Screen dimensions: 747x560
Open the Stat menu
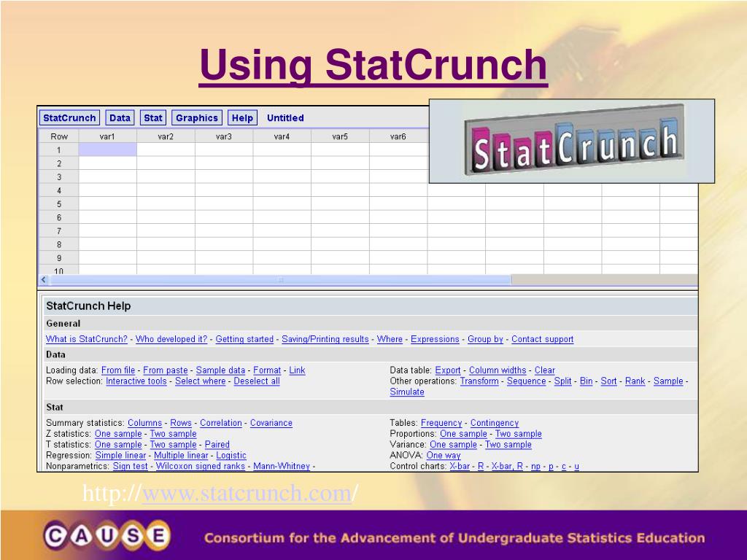coord(153,117)
